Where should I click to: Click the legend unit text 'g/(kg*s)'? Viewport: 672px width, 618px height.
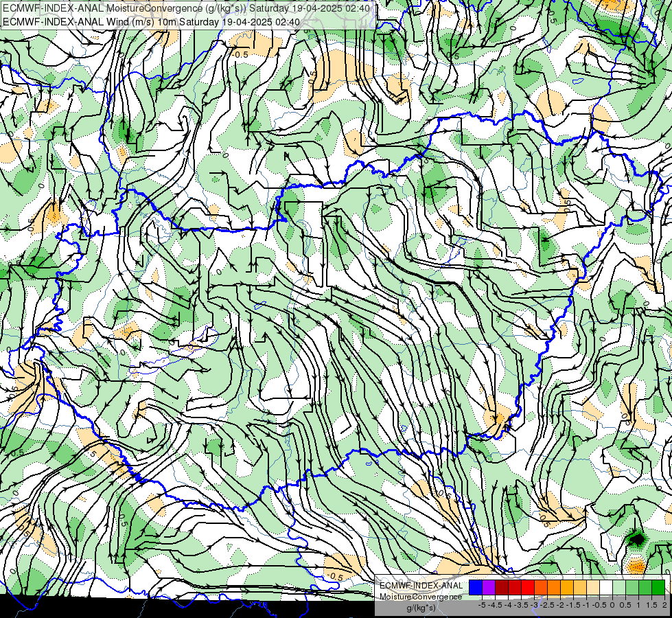(421, 608)
